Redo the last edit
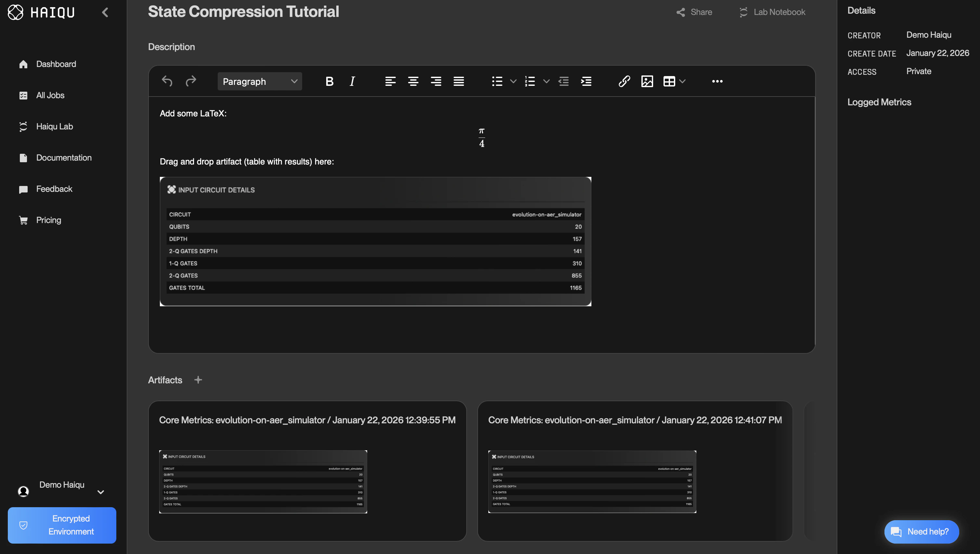 tap(191, 81)
